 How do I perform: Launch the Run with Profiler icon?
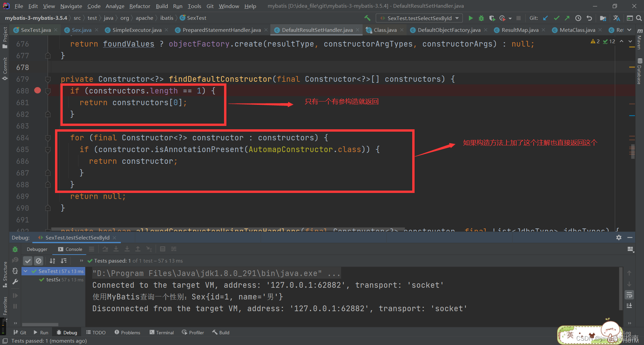pos(502,18)
